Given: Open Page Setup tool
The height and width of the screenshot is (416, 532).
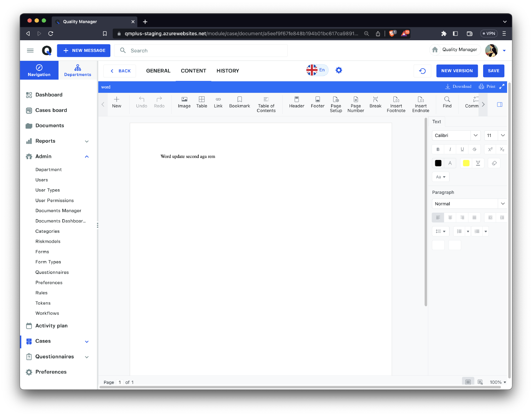Looking at the screenshot, I should tap(336, 104).
